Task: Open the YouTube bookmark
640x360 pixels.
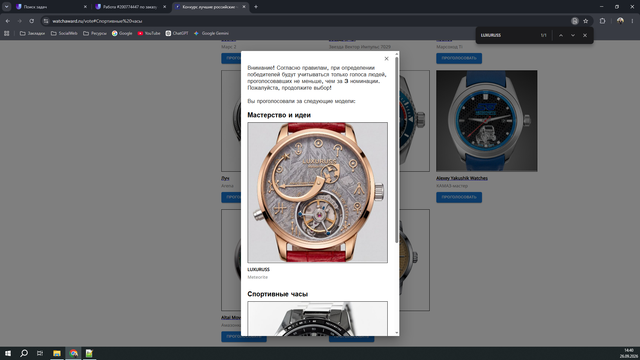Action: click(x=149, y=33)
